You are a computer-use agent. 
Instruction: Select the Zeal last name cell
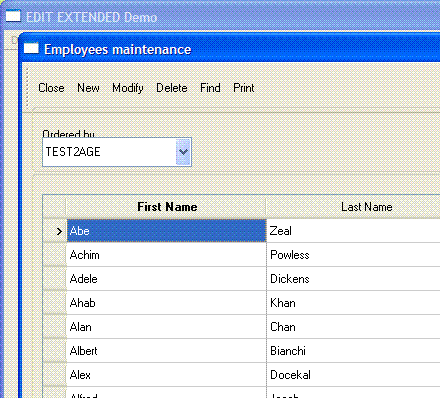[x=353, y=231]
